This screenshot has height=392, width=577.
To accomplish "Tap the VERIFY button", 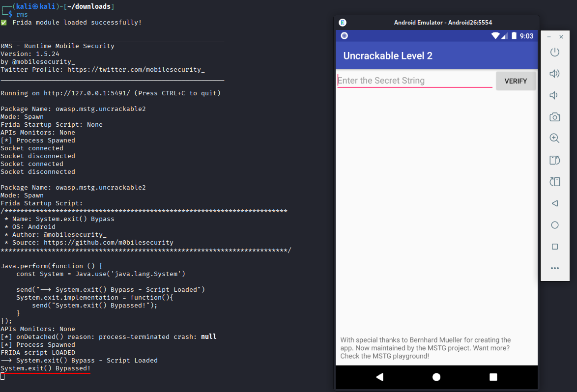I will (x=516, y=81).
